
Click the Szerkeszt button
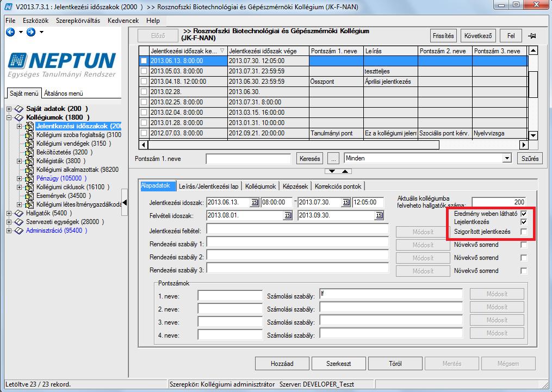click(x=338, y=364)
